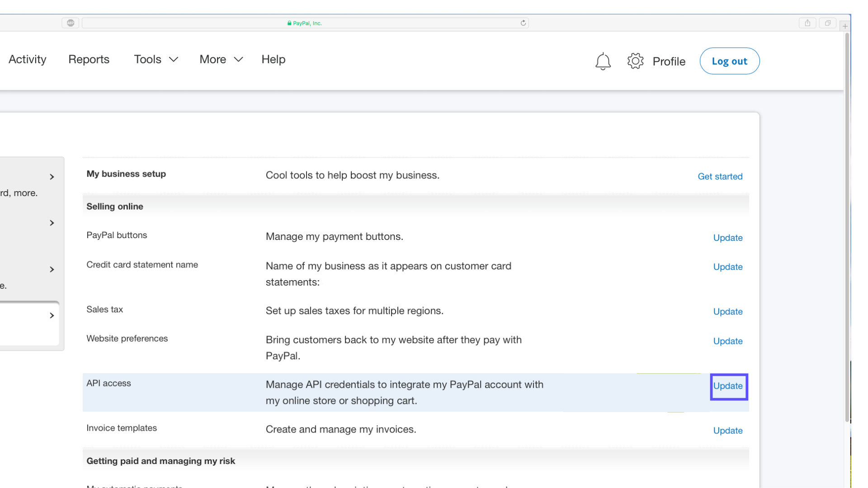Expand the More dropdown menu
This screenshot has height=488, width=868.
(222, 59)
